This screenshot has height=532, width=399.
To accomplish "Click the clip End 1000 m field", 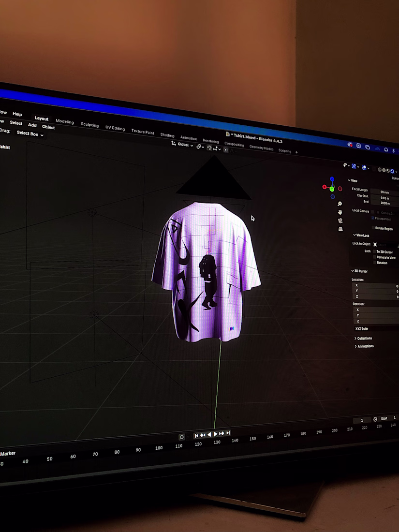I will [x=385, y=203].
